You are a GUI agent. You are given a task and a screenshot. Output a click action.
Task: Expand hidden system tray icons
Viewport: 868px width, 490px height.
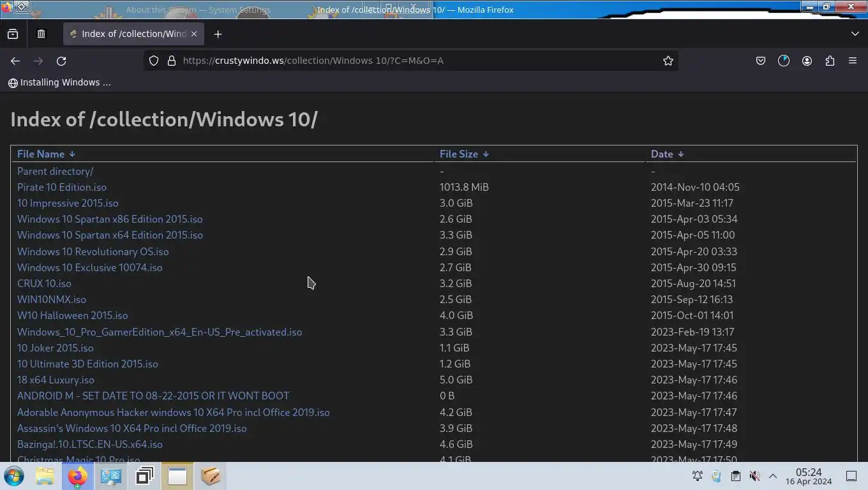(773, 476)
